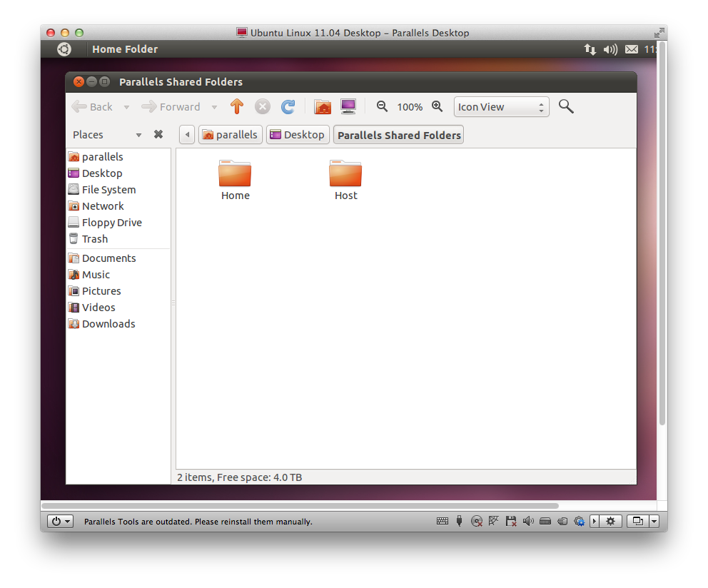Screen dimensions: 708x588
Task: Click the floppy disk status icon
Action: pyautogui.click(x=511, y=521)
